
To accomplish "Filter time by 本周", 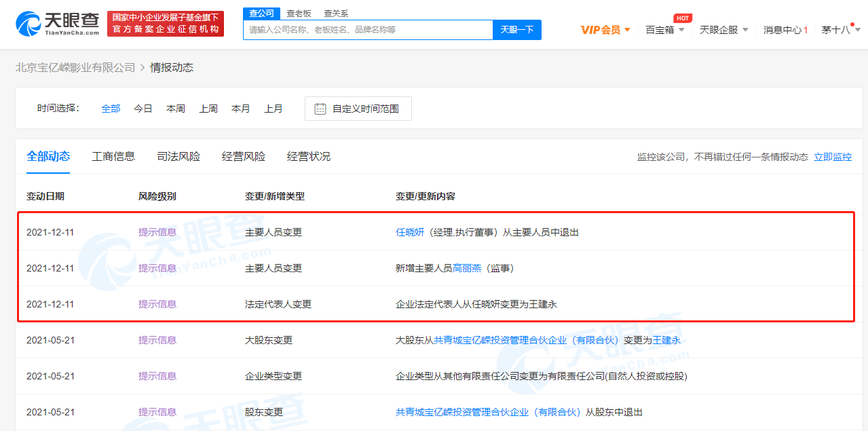I will tap(176, 109).
